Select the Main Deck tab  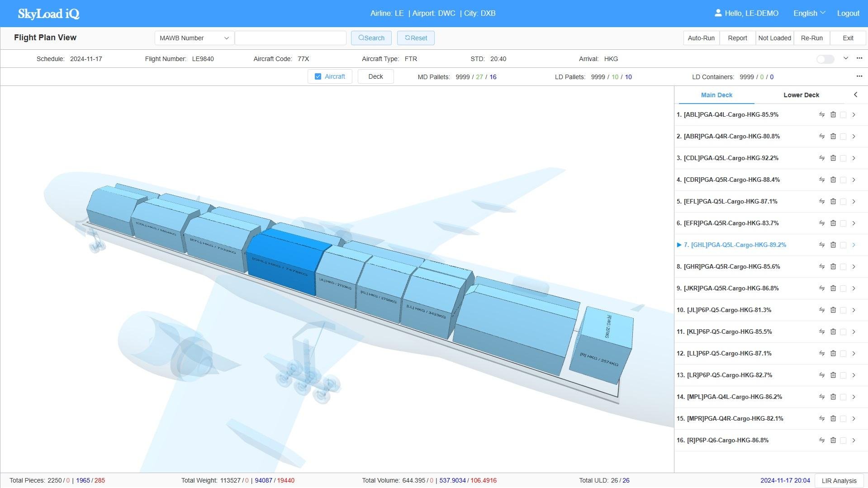[x=716, y=95]
